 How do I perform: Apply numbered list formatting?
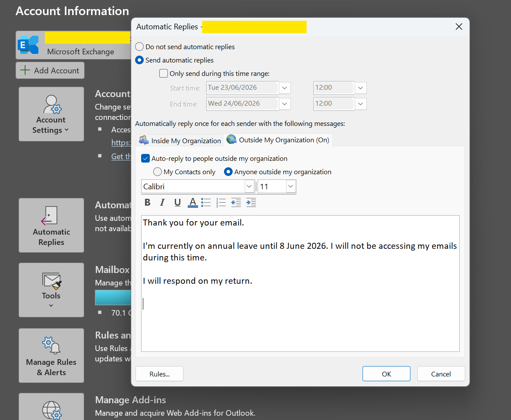pos(221,203)
